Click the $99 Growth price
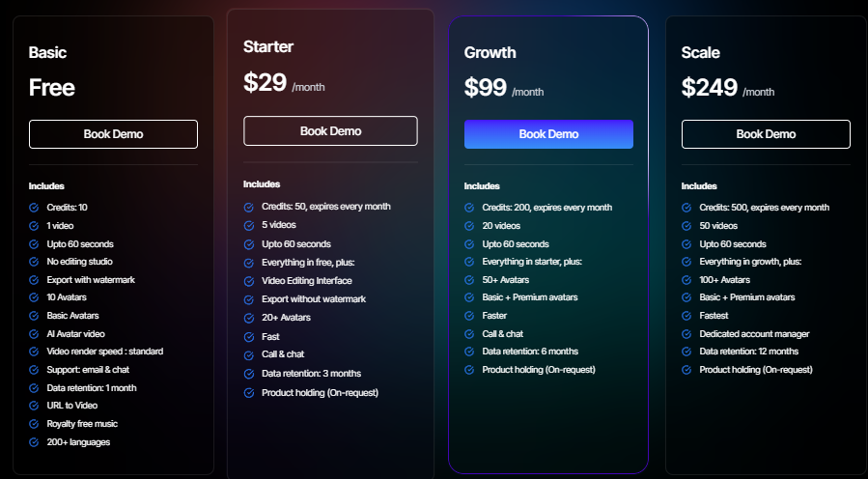Image resolution: width=868 pixels, height=479 pixels. [485, 88]
